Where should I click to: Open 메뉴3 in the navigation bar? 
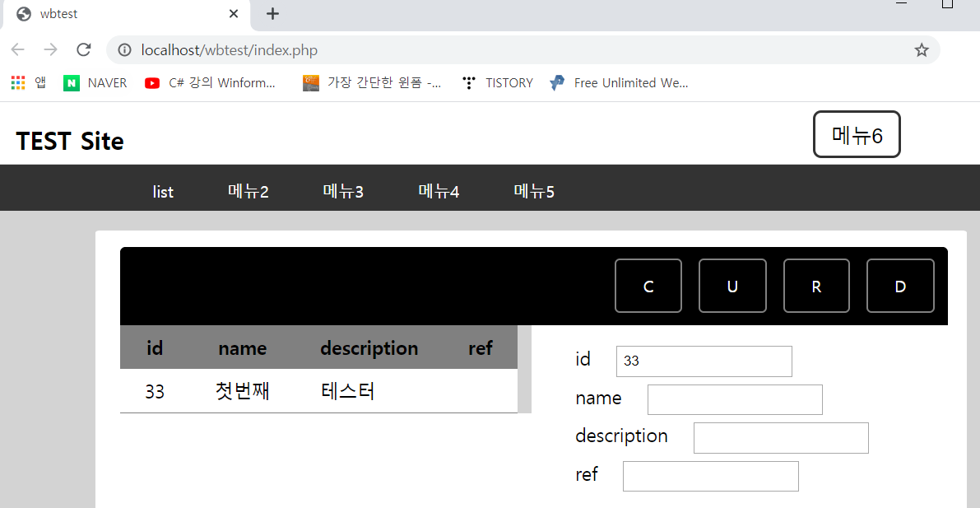pos(343,192)
